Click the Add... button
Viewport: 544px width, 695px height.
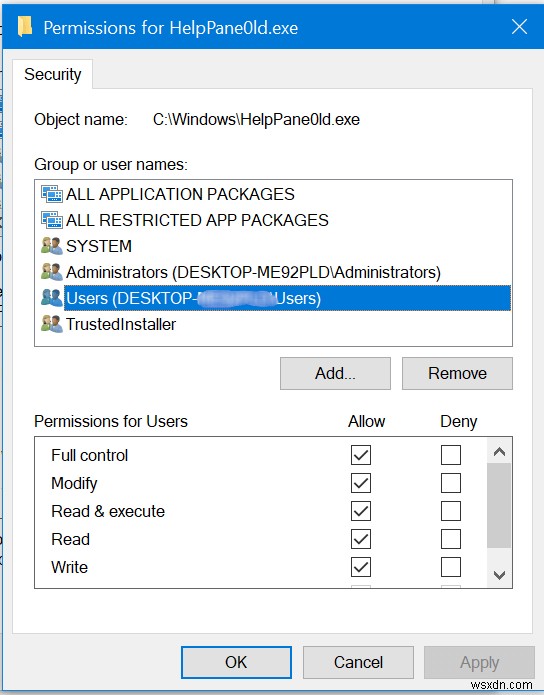coord(335,373)
